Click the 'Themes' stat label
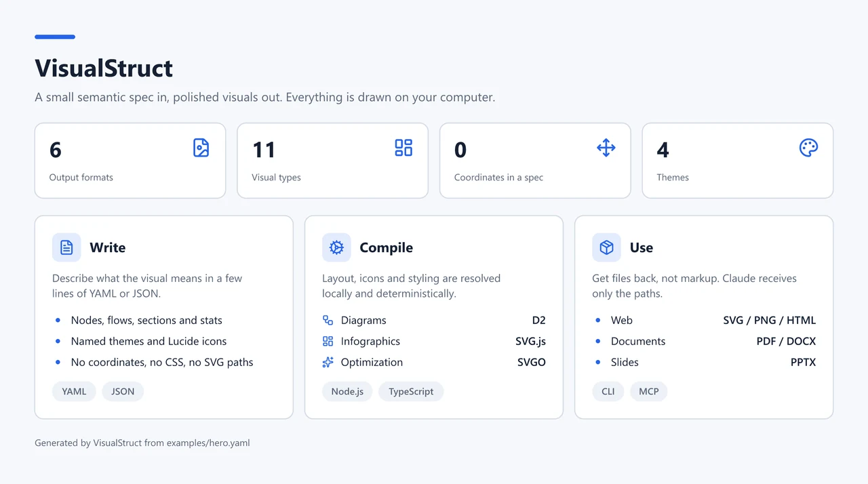This screenshot has width=868, height=484. (673, 178)
